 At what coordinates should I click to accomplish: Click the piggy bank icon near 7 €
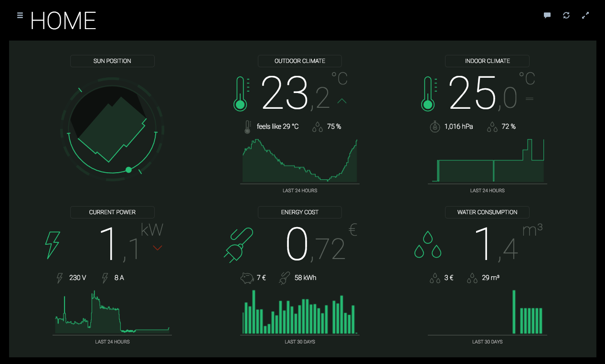[247, 278]
